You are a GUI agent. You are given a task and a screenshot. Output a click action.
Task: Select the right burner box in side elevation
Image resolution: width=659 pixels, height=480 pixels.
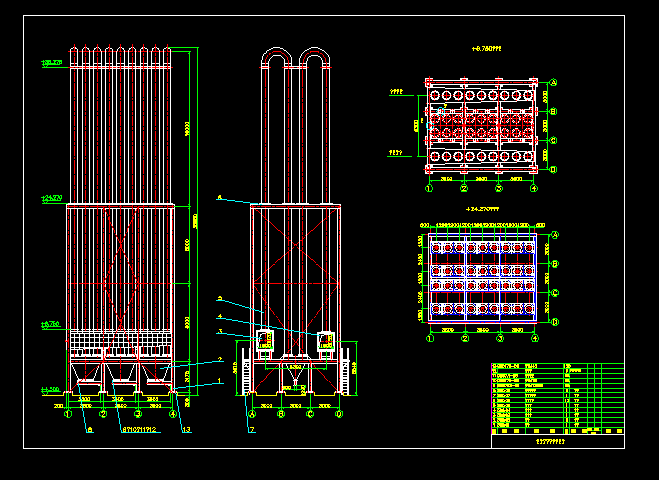tap(326, 340)
